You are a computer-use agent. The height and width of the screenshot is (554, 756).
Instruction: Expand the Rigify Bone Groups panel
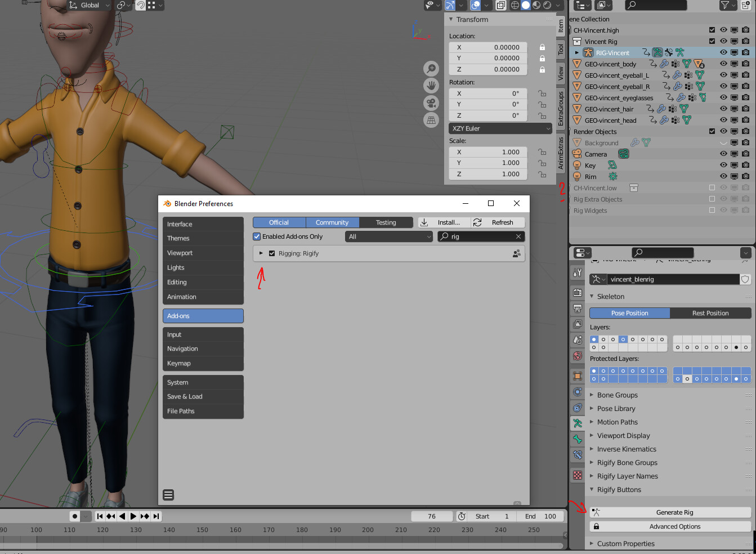(x=627, y=462)
